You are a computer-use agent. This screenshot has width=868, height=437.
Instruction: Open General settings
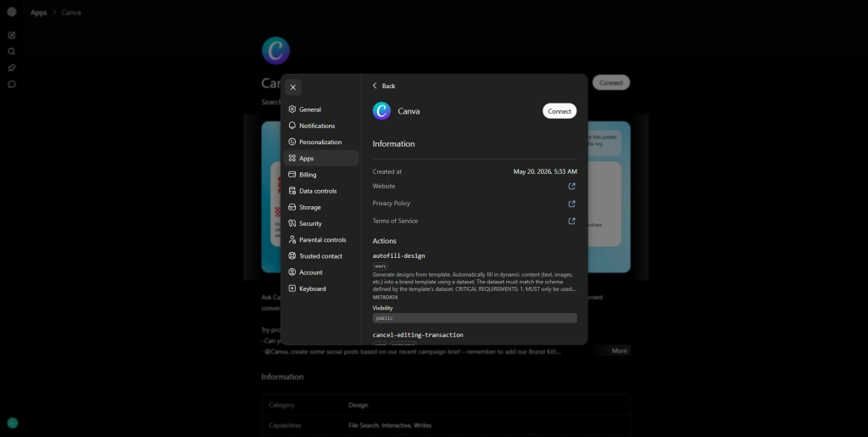pos(320,109)
